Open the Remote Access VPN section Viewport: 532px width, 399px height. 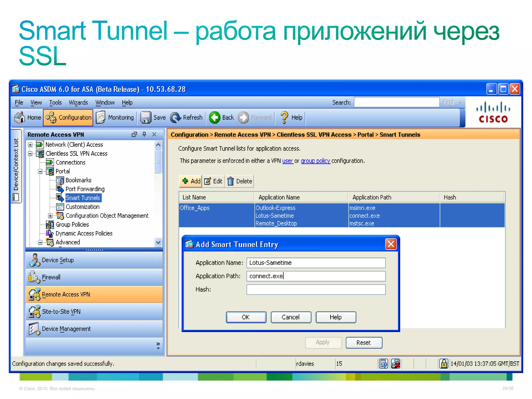click(94, 295)
